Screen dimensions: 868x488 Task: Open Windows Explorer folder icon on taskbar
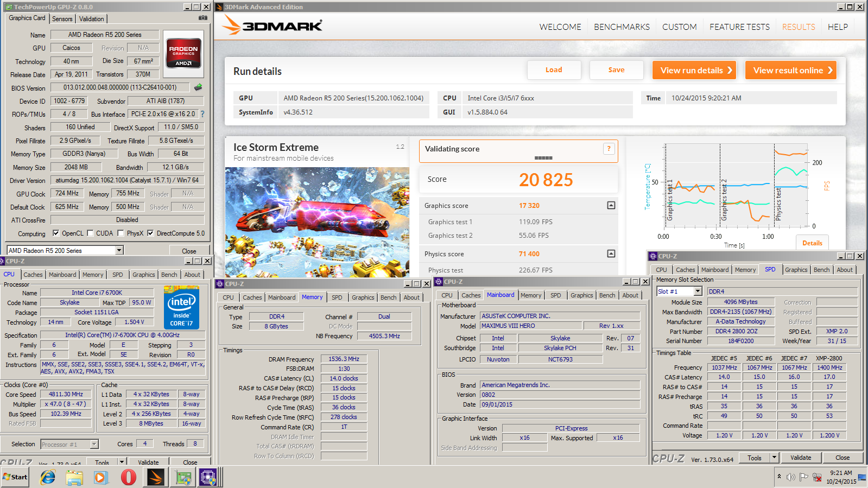[x=74, y=477]
